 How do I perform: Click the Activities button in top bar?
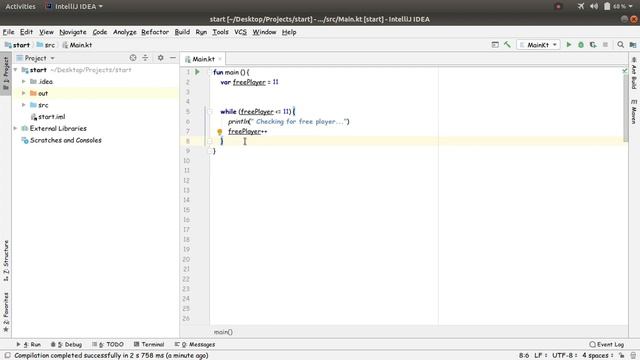coord(20,7)
